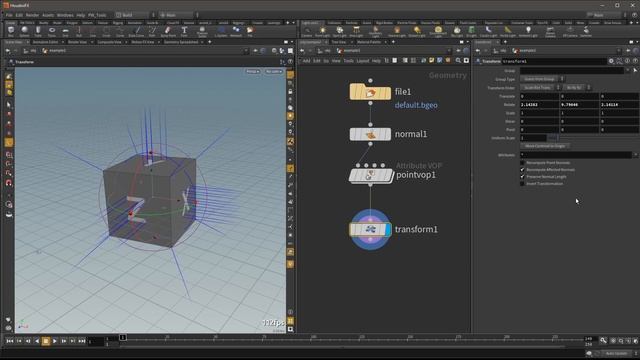Open the viewport Persp camera dropdown
Viewport: 640px width, 360px height.
(253, 71)
